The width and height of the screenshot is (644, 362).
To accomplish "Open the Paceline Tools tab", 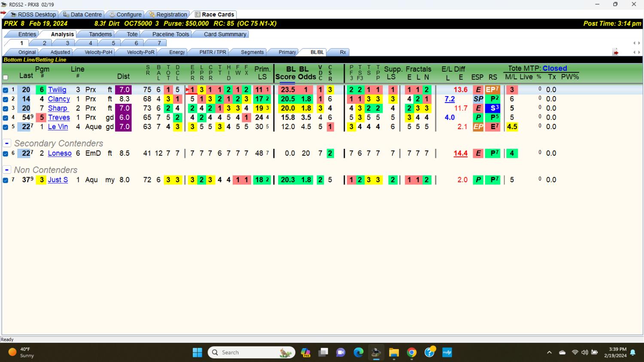I will pyautogui.click(x=170, y=34).
